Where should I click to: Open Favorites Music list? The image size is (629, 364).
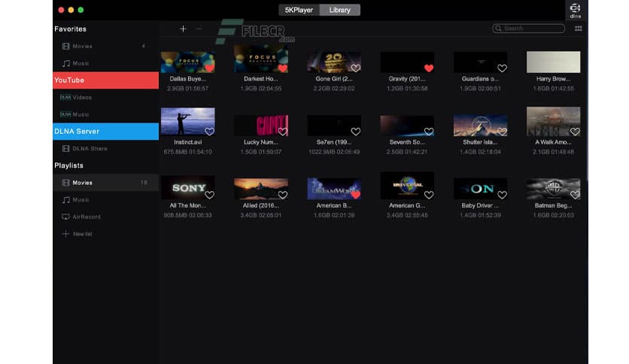(x=106, y=63)
